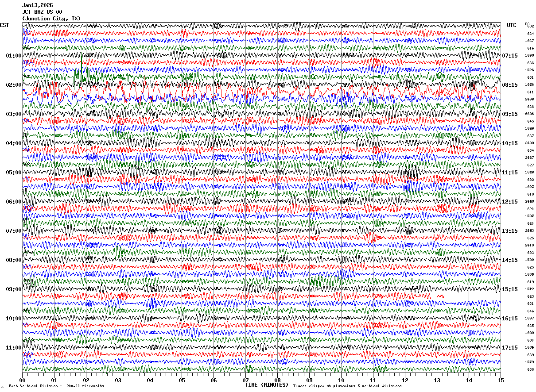Select the 11:00 CST time label

14,348
